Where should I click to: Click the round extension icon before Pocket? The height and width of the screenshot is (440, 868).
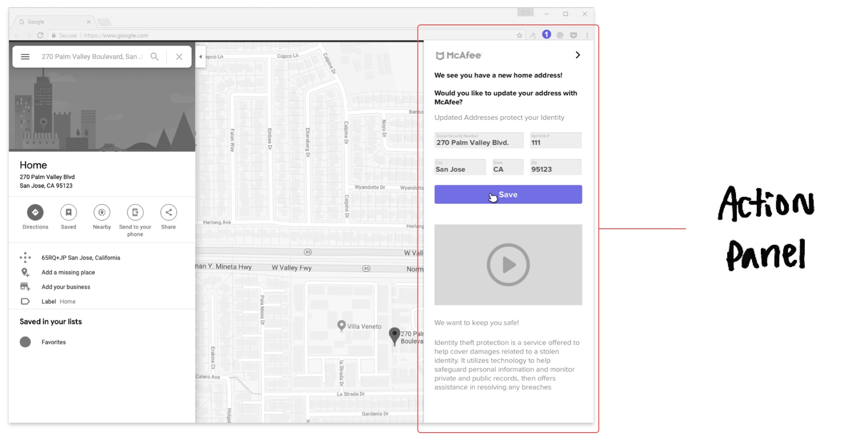[560, 36]
